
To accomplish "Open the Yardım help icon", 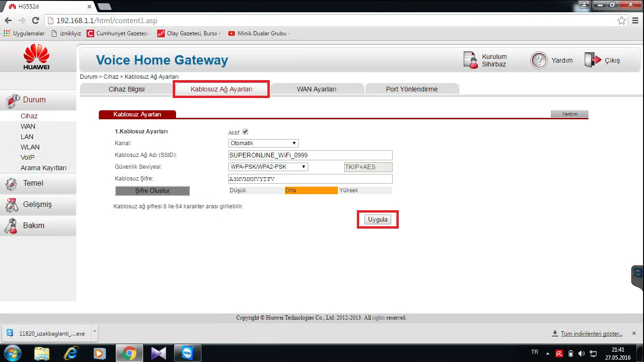I will coord(539,60).
